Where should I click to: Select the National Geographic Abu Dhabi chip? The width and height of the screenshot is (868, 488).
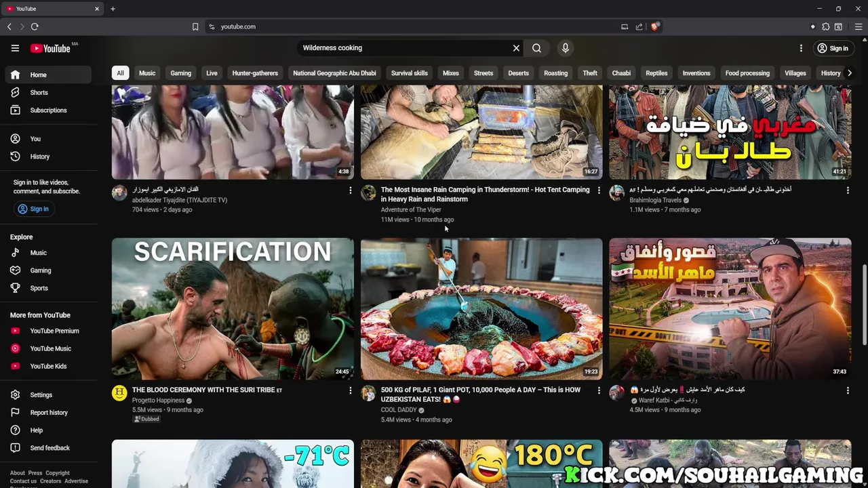[x=334, y=73]
